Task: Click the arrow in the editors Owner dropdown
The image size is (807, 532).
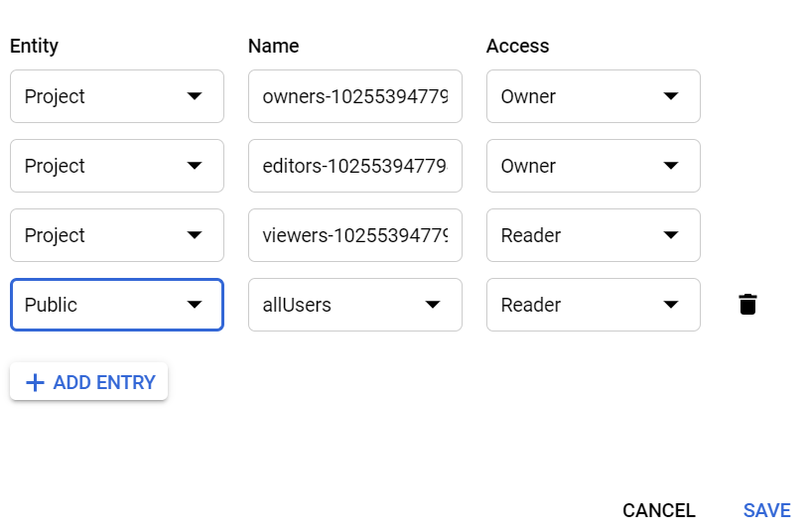Action: point(671,166)
